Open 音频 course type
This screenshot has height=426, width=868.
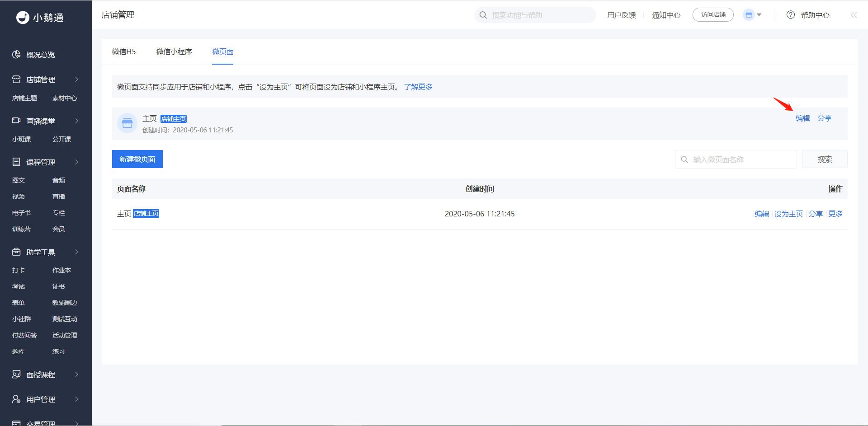[x=58, y=180]
